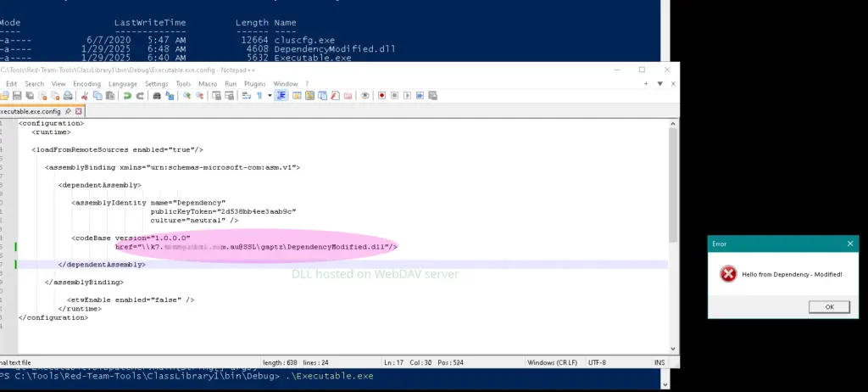Click the Print toolbar icon

tap(70, 96)
